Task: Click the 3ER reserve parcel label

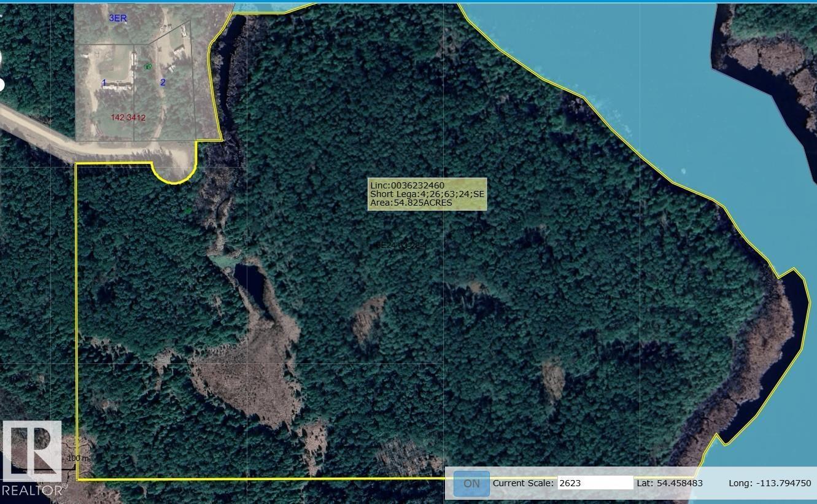Action: (118, 18)
